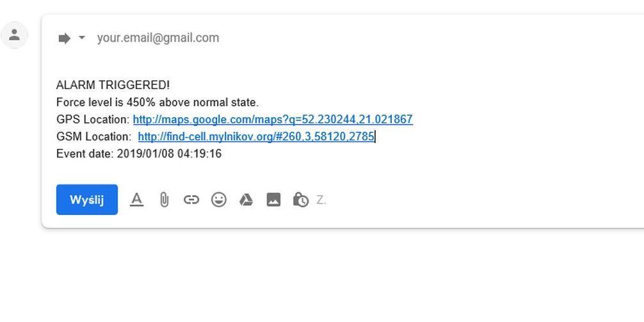Click the truncated Z. toolbar item

click(321, 200)
